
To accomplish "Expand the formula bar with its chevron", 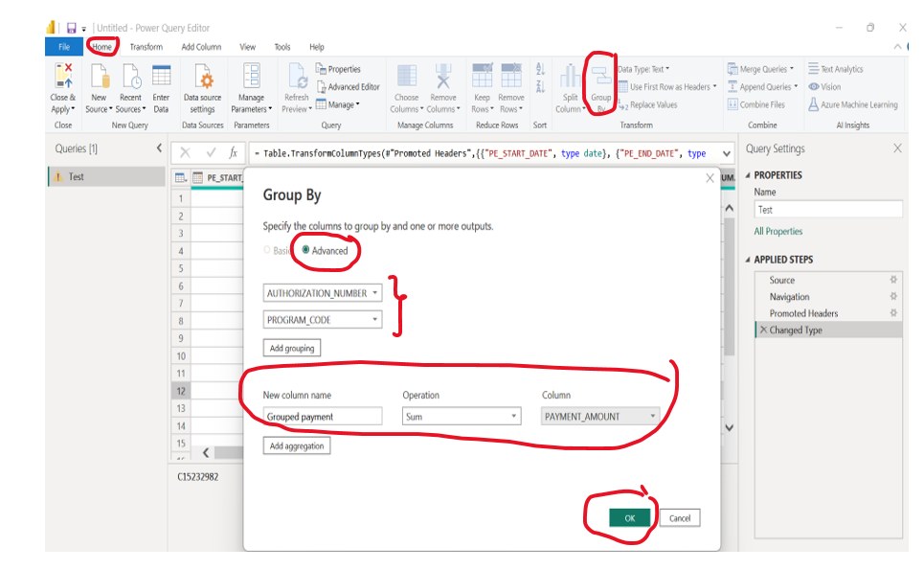I will coord(727,153).
